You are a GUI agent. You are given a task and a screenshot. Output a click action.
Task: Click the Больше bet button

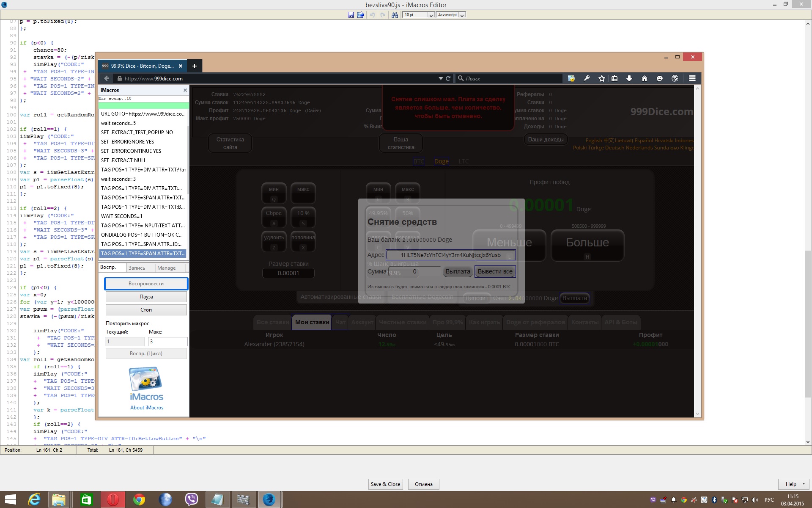[x=587, y=245]
